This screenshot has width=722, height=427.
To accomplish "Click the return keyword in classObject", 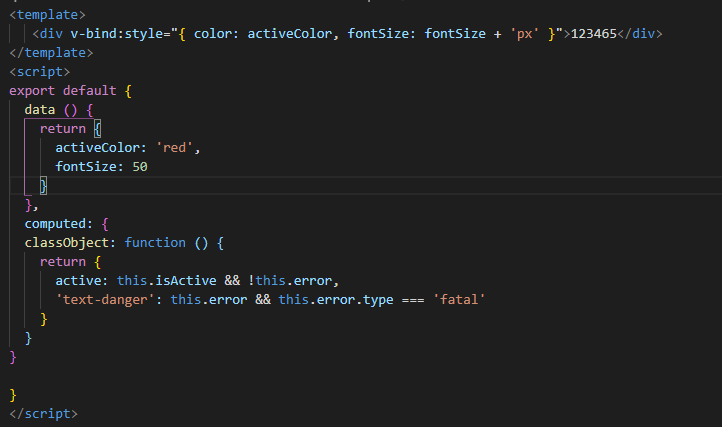I will point(63,262).
